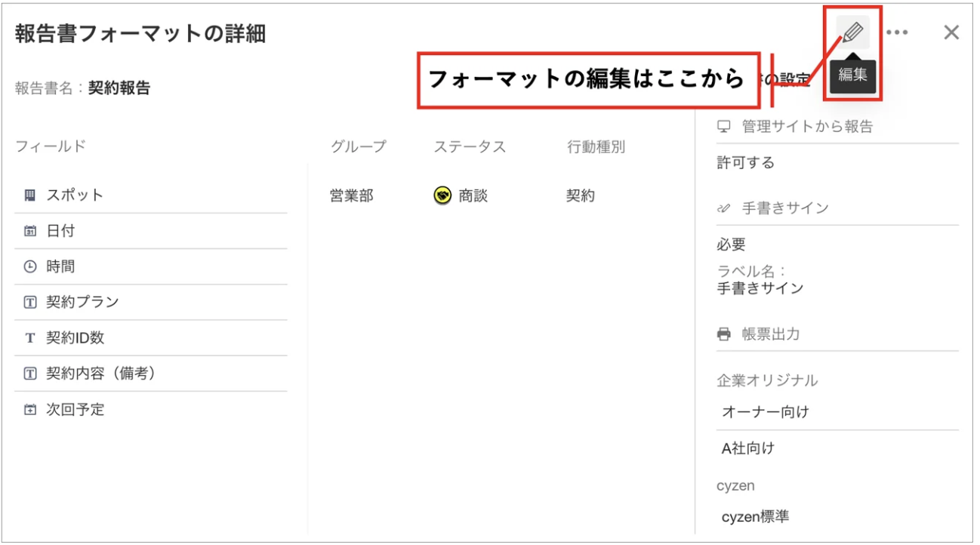Image resolution: width=980 pixels, height=545 pixels.
Task: Click the clock icon beside 時間
Action: [30, 266]
